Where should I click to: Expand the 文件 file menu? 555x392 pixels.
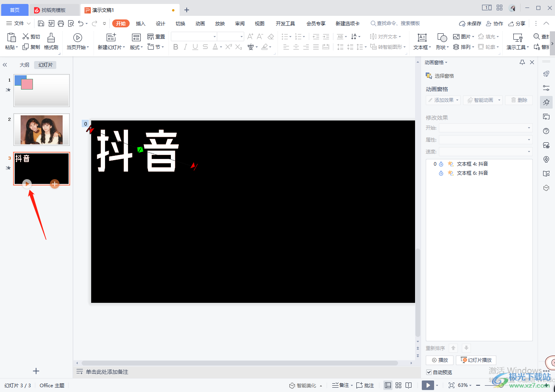point(18,23)
